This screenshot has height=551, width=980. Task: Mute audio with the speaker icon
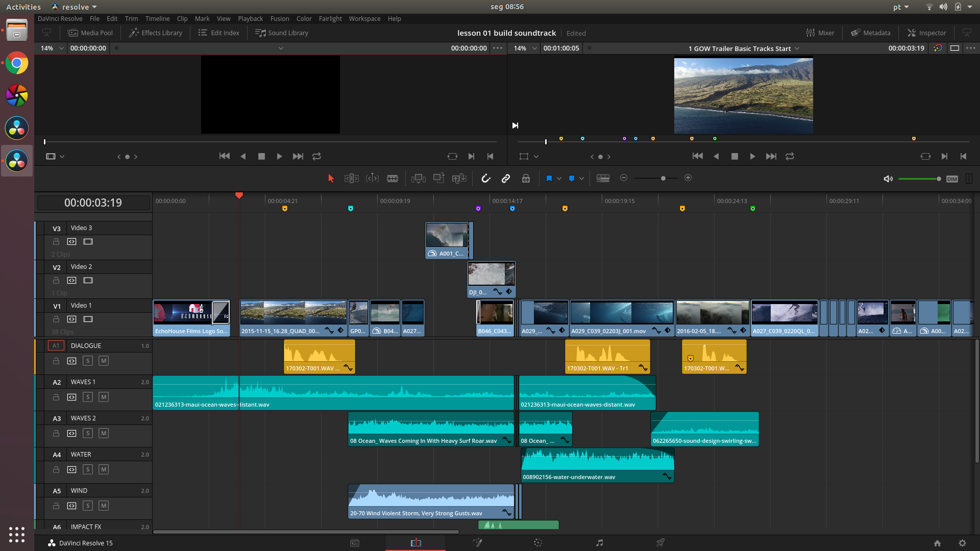(x=888, y=179)
